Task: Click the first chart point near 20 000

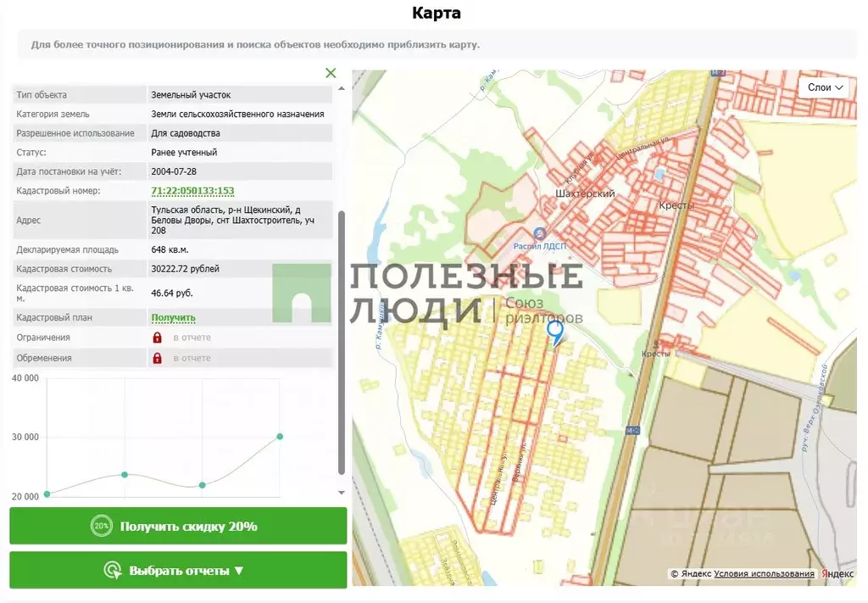Action: tap(47, 494)
